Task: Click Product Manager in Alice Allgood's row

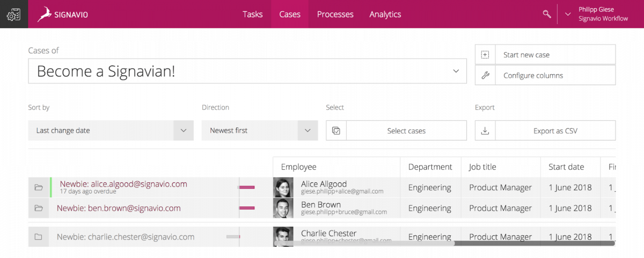Action: [x=501, y=188]
